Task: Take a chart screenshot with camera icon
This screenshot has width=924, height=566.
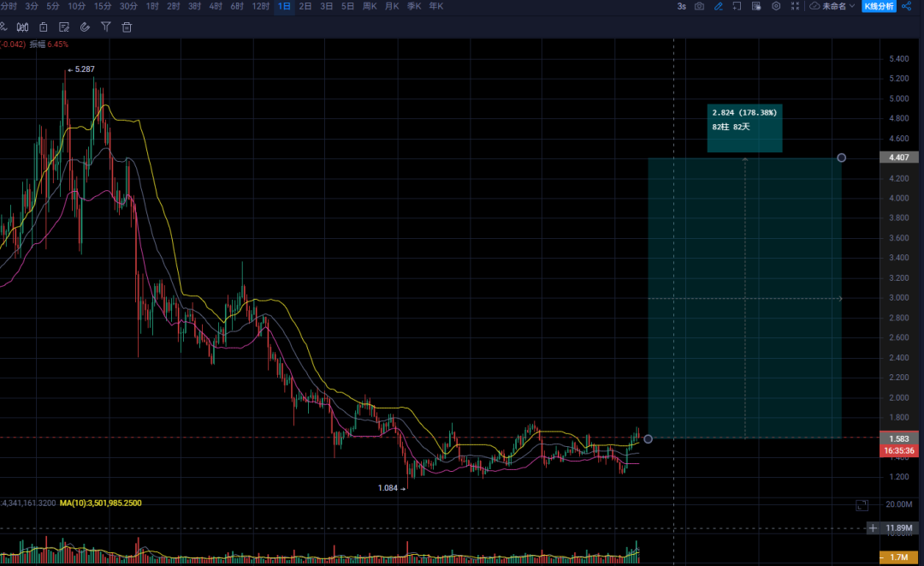Action: click(x=700, y=6)
